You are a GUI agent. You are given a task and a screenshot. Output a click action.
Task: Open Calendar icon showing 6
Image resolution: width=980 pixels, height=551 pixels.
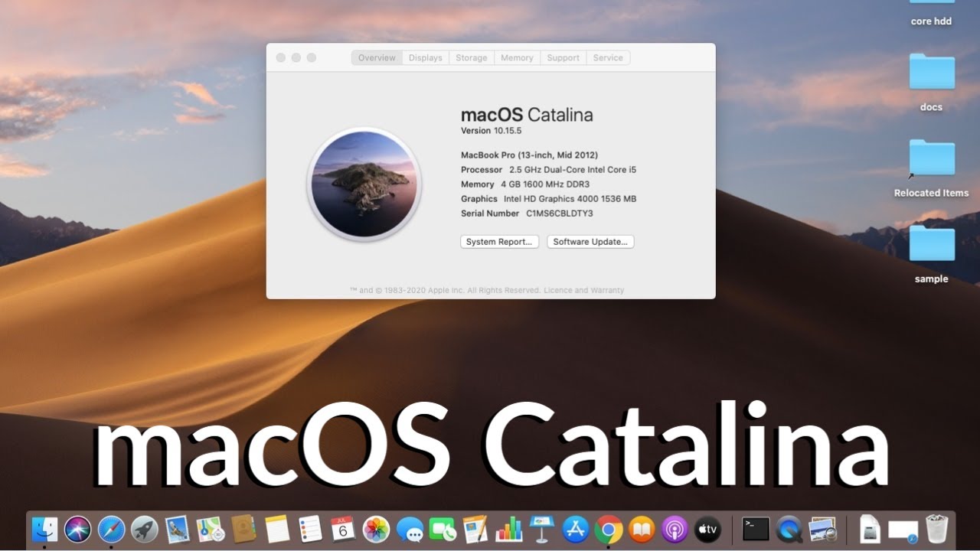pyautogui.click(x=343, y=529)
